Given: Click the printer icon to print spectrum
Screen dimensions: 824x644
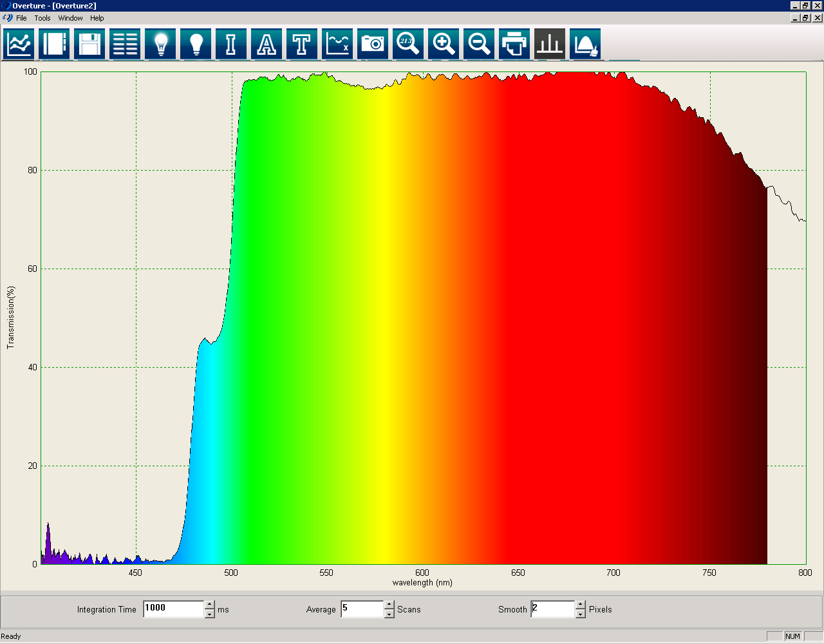Looking at the screenshot, I should [x=514, y=44].
